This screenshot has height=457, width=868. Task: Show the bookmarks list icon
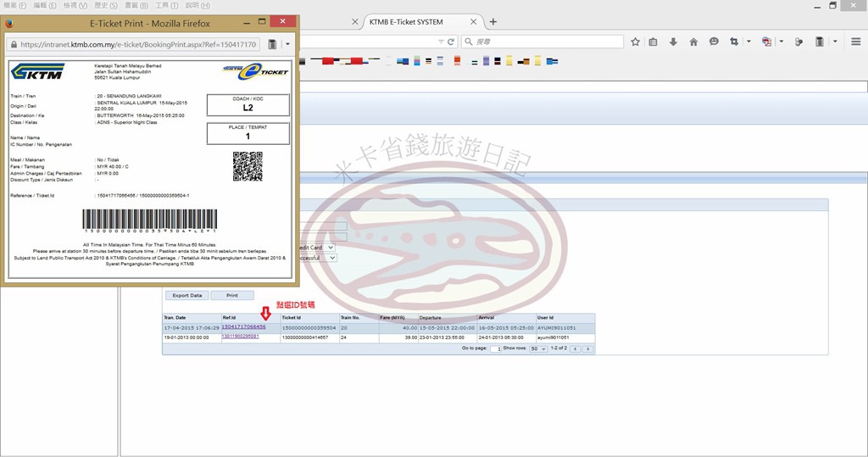pos(654,42)
